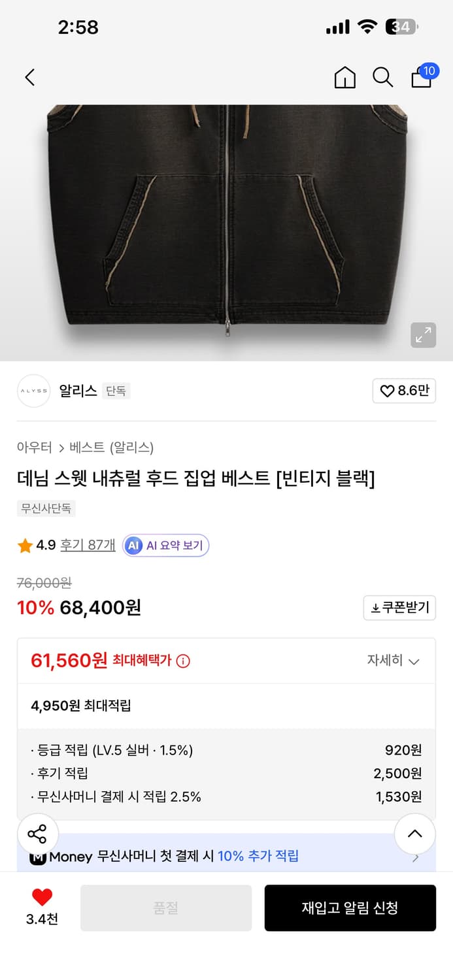This screenshot has height=980, width=453.
Task: Tap the 알리스 brand logo circle
Action: 33,391
